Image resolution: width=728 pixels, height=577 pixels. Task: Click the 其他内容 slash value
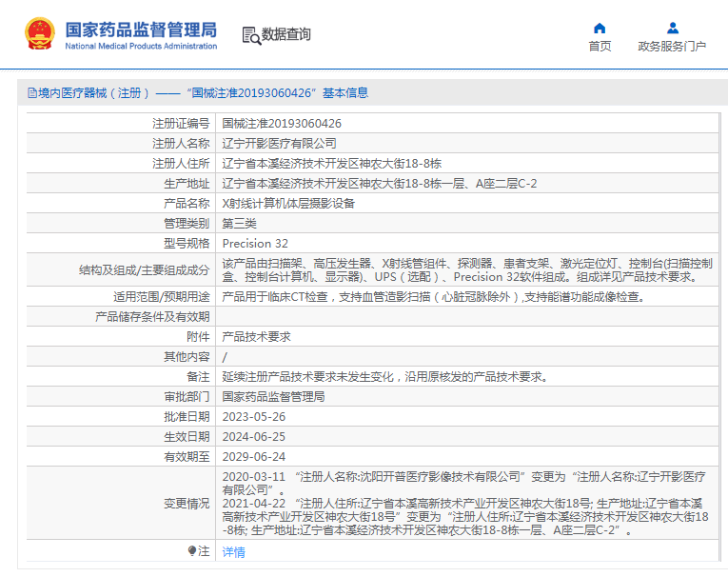(x=225, y=357)
